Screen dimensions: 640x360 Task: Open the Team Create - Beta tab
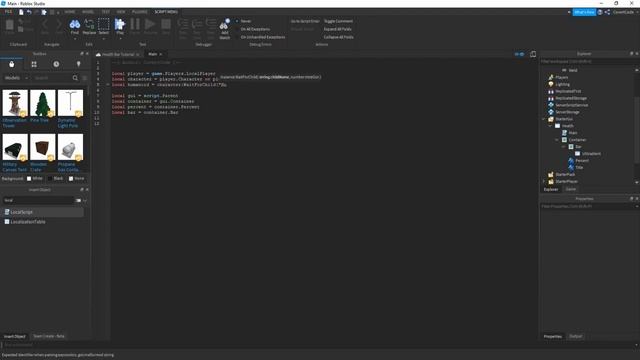point(49,336)
